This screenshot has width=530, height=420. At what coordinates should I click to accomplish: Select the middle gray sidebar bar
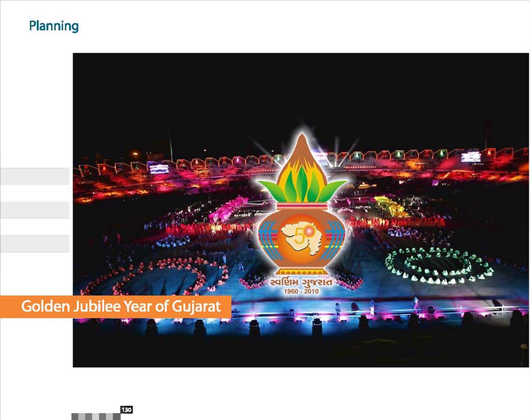(34, 210)
